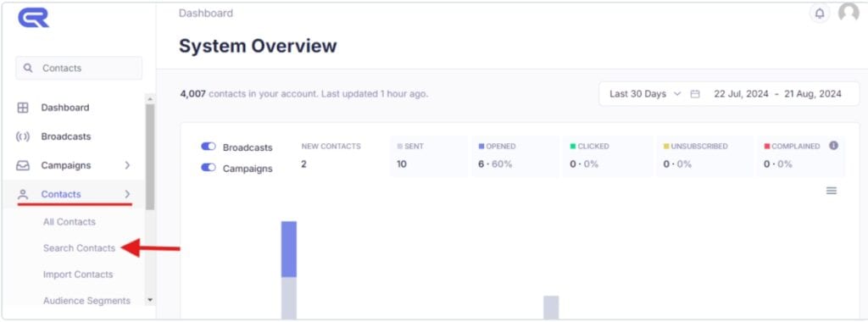Image resolution: width=868 pixels, height=322 pixels.
Task: Select Contacts in sidebar
Action: click(61, 194)
